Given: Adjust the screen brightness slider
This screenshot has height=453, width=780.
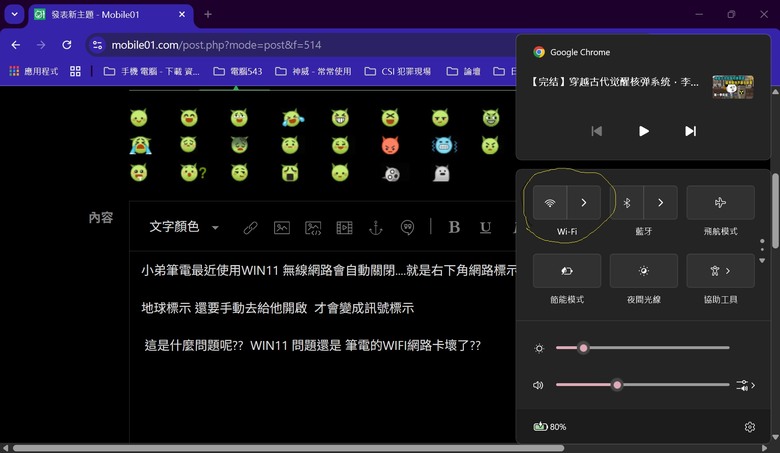Looking at the screenshot, I should tap(643, 348).
